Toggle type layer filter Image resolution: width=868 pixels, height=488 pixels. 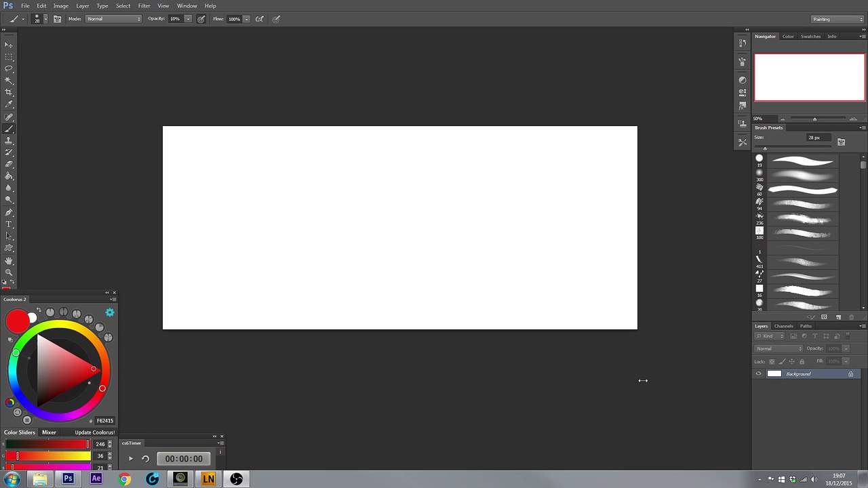click(815, 336)
